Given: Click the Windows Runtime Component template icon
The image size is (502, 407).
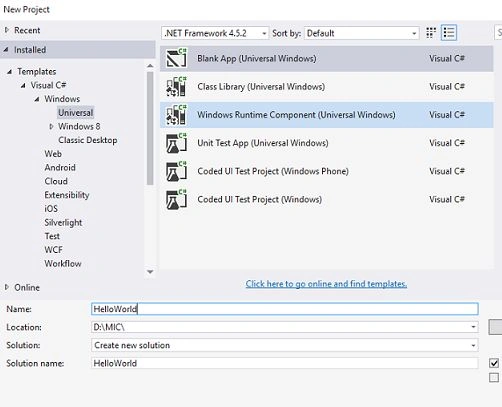Looking at the screenshot, I should pos(176,114).
